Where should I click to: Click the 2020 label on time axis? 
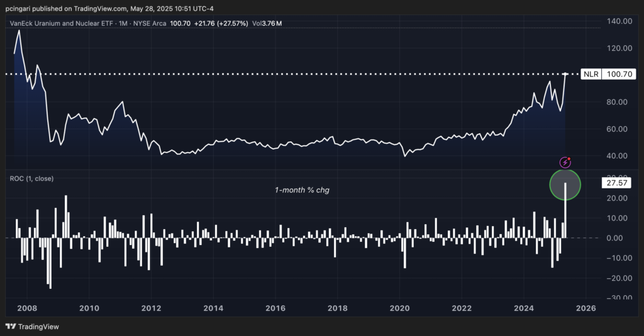399,308
